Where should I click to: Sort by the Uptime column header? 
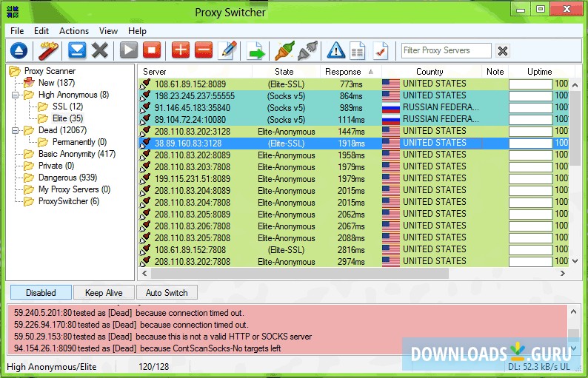540,72
